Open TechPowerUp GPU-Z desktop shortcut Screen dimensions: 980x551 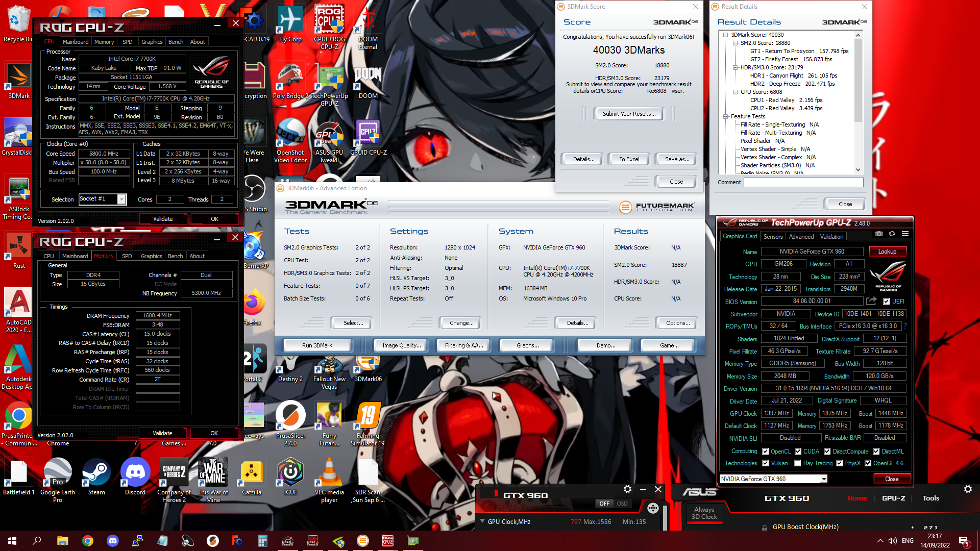coord(329,84)
